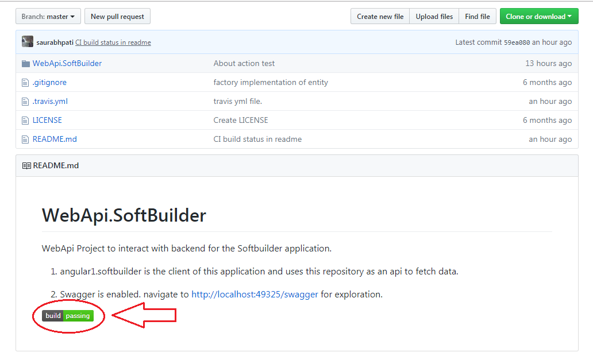
Task: Click the .gitignore file icon
Action: (25, 83)
